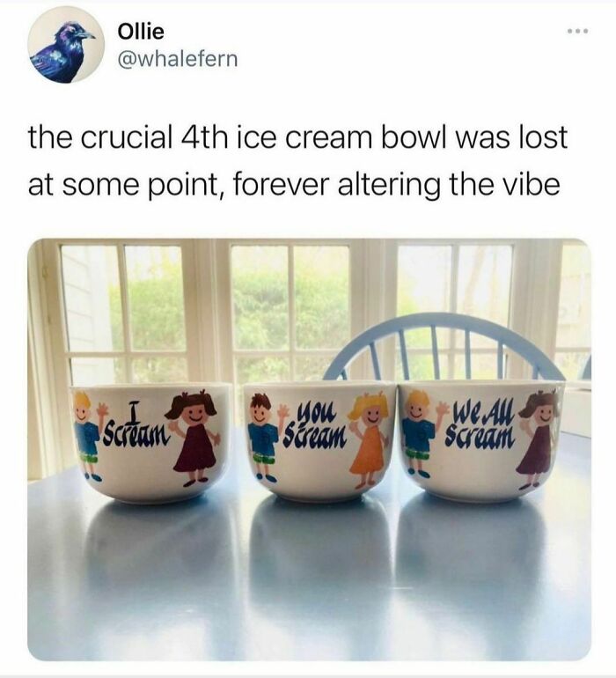Tap the maroon-dress girl on the right bowl
This screenshot has height=678, width=616.
(538, 438)
